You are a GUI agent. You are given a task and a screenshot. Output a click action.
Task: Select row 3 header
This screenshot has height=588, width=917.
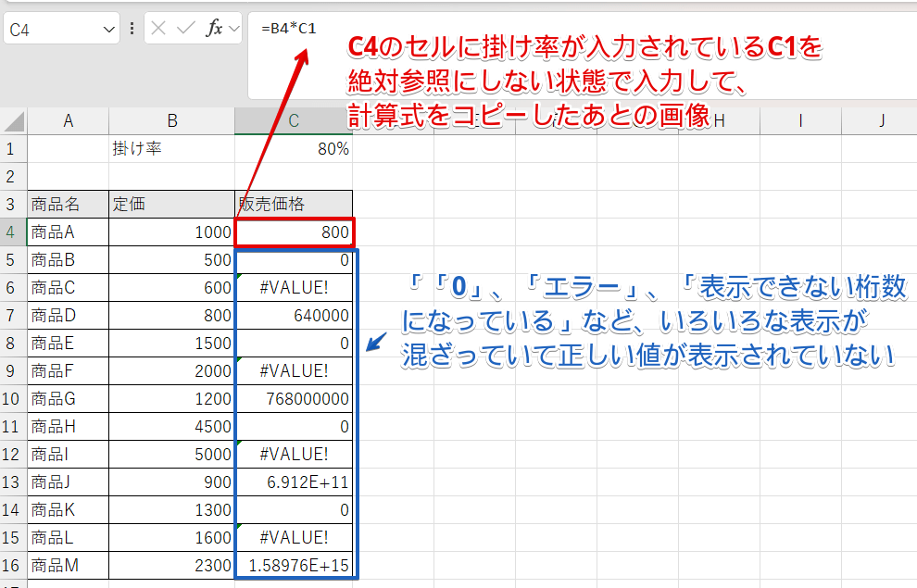(13, 204)
